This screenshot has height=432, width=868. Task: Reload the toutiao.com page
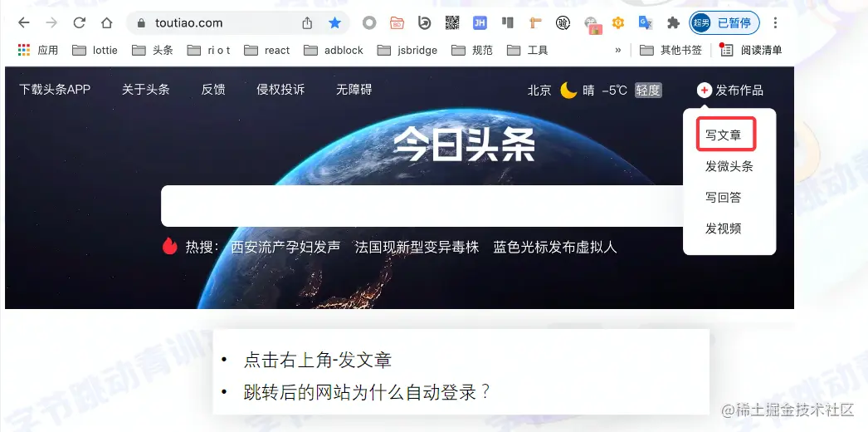79,22
